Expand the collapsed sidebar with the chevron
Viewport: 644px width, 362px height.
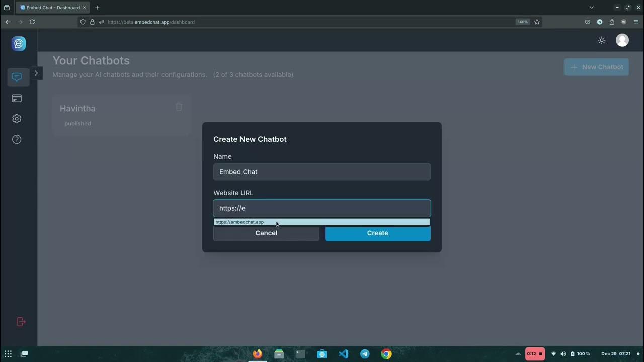tap(36, 73)
